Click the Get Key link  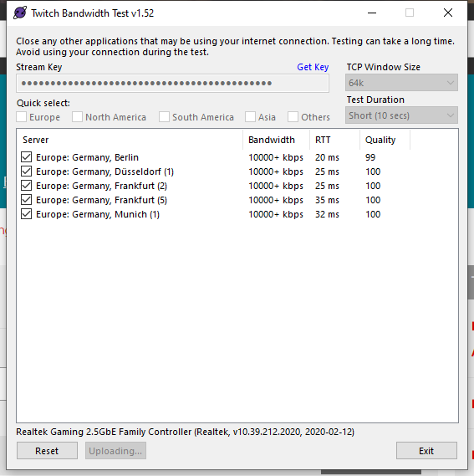(x=313, y=67)
